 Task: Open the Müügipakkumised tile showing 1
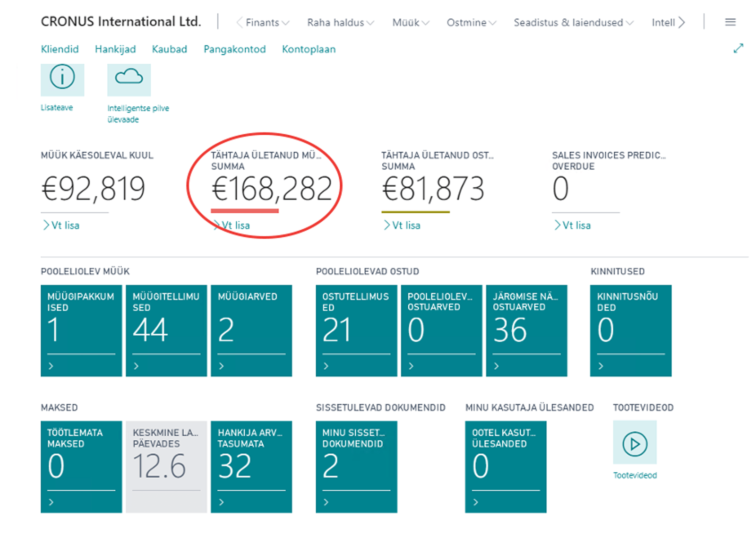81,330
